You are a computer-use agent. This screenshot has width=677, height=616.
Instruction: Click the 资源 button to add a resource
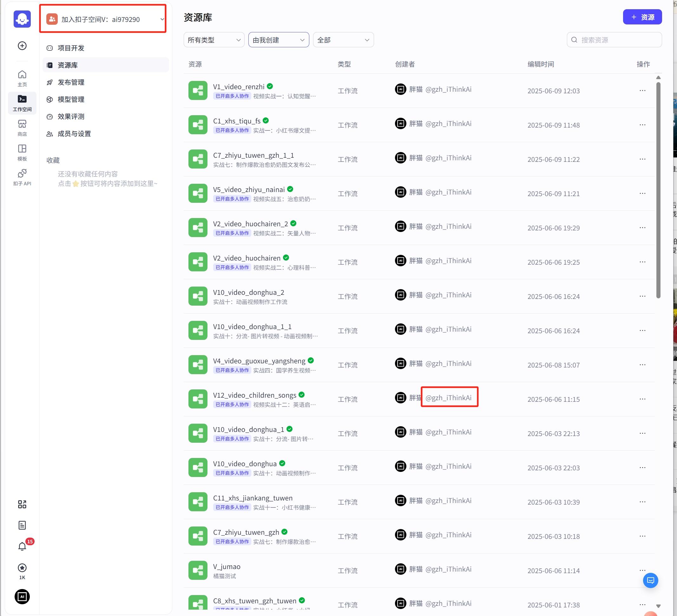tap(642, 17)
